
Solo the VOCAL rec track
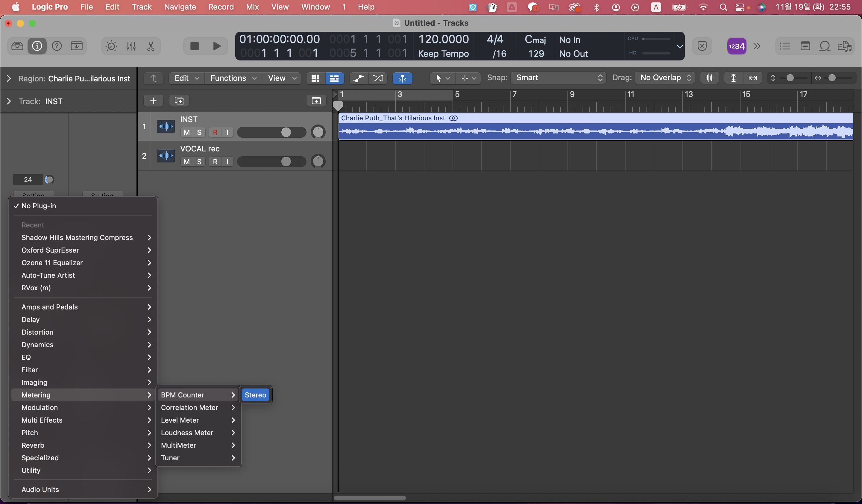199,162
